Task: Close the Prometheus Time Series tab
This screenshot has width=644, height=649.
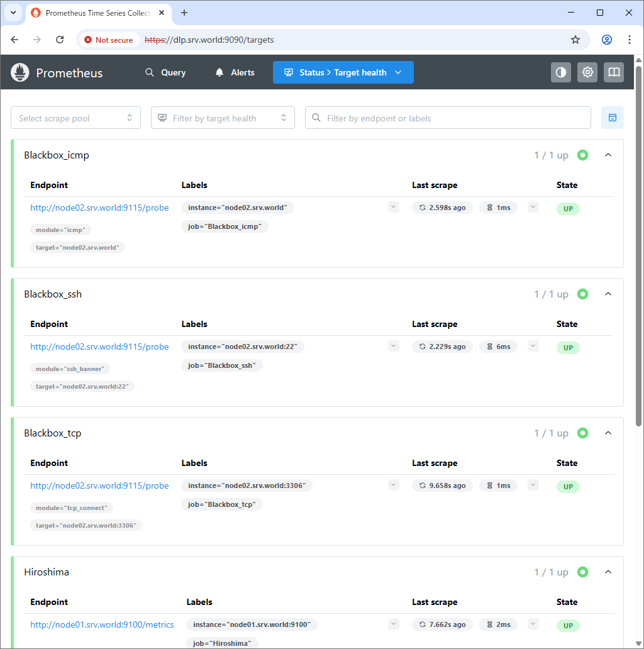Action: pyautogui.click(x=162, y=13)
